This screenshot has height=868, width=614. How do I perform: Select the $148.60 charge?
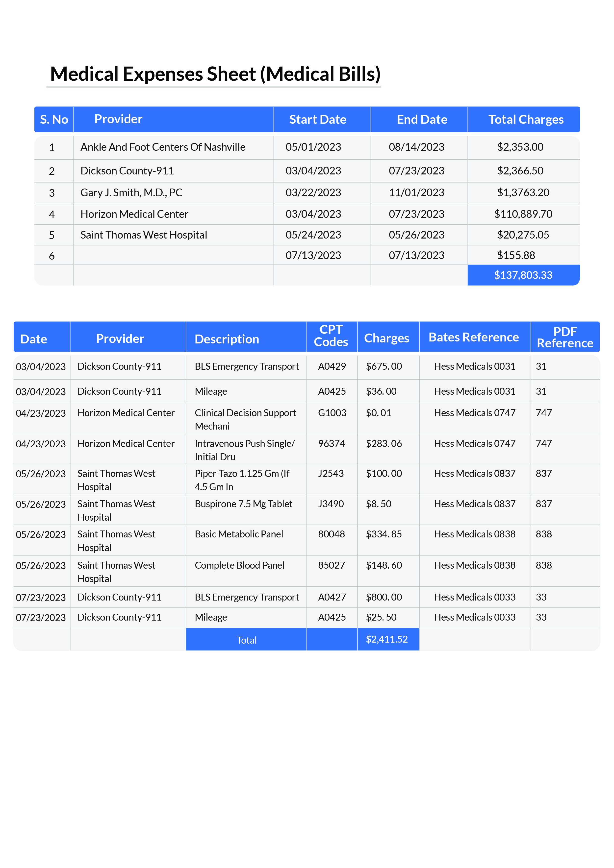pyautogui.click(x=384, y=565)
